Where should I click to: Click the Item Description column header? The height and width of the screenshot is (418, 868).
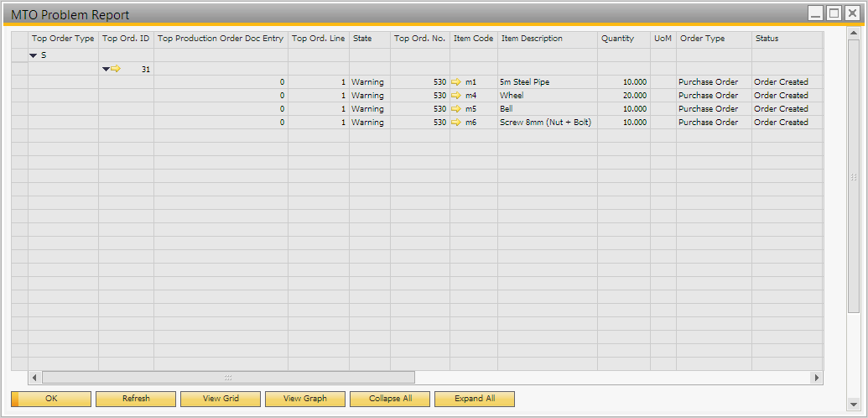click(532, 39)
